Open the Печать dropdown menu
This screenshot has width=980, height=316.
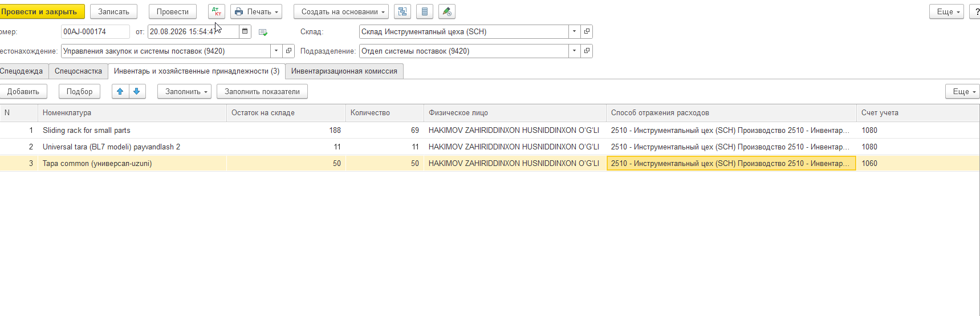coord(257,11)
